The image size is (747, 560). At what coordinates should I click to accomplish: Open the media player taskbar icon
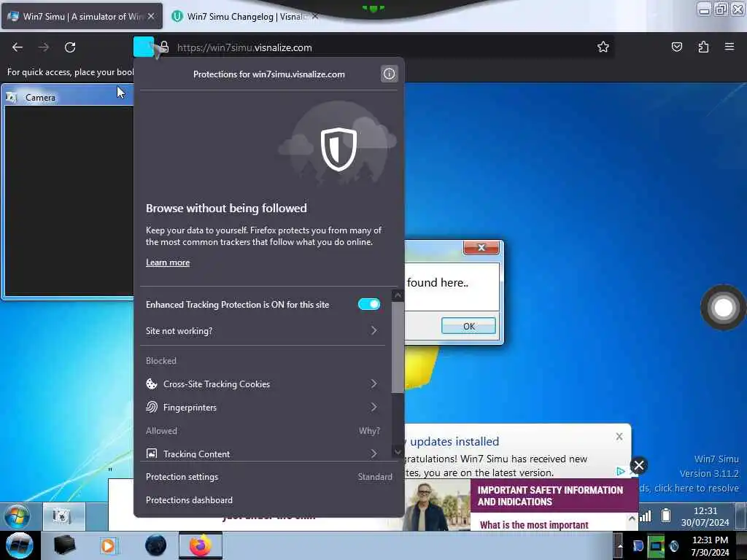[x=108, y=545]
